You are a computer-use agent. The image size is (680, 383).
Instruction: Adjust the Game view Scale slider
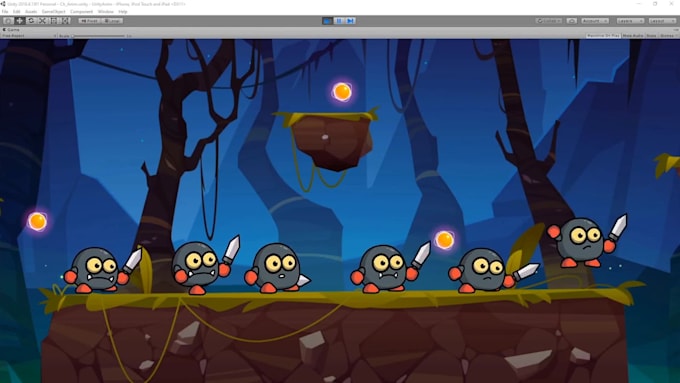[99, 36]
